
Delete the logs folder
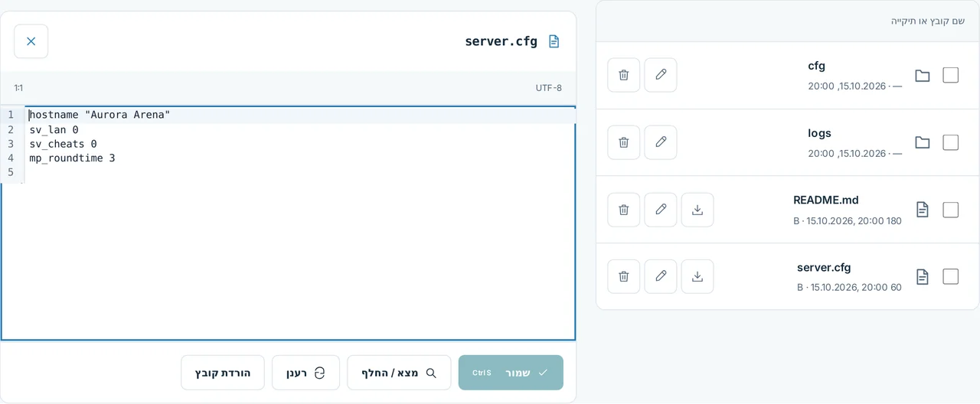coord(624,142)
